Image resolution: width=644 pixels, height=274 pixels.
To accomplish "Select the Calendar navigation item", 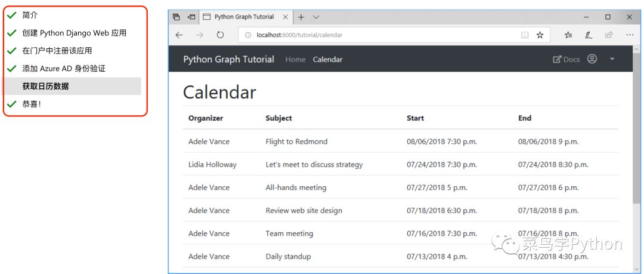I will (x=327, y=60).
